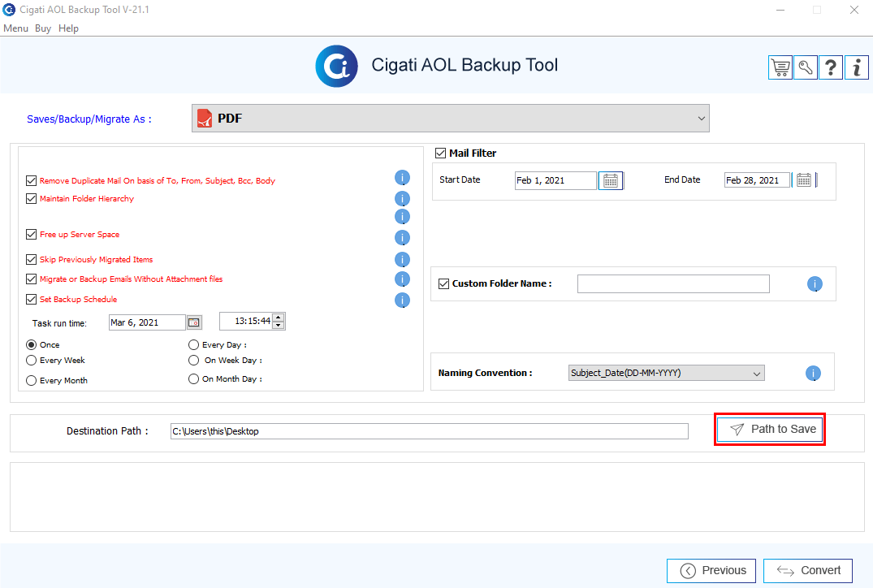Click the key activation icon

point(806,68)
